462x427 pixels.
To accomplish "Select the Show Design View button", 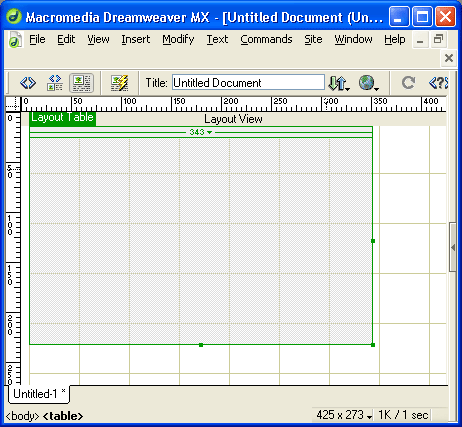I will click(82, 82).
